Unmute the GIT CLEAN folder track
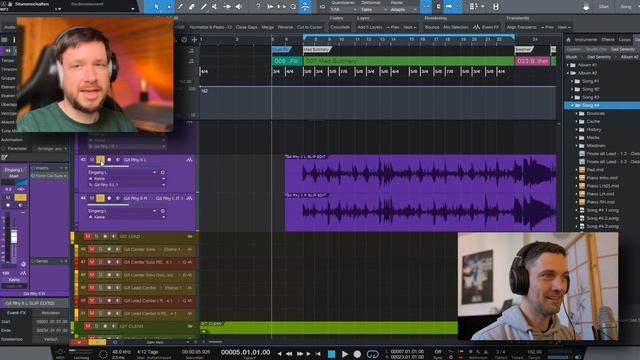Image resolution: width=640 pixels, height=360 pixels. 88,326
